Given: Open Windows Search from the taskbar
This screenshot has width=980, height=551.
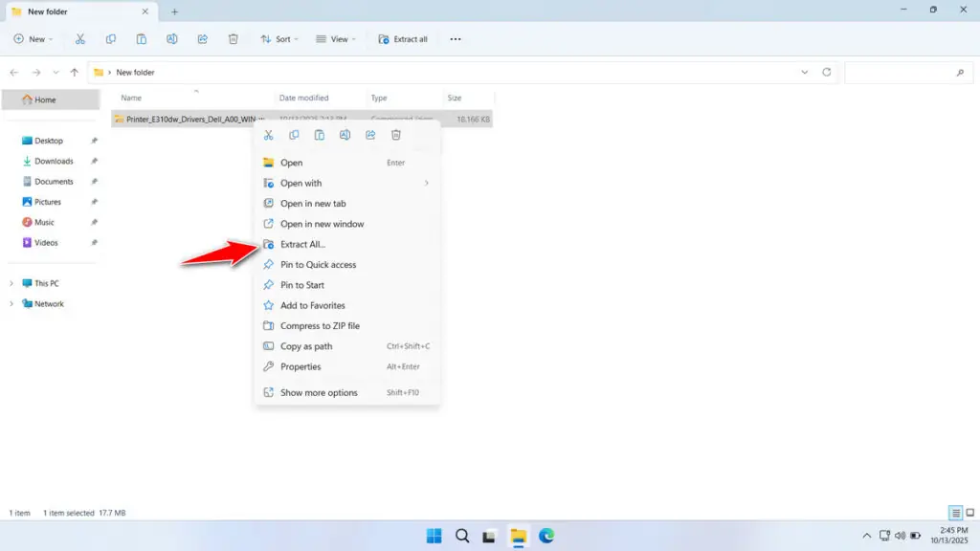Looking at the screenshot, I should 462,537.
